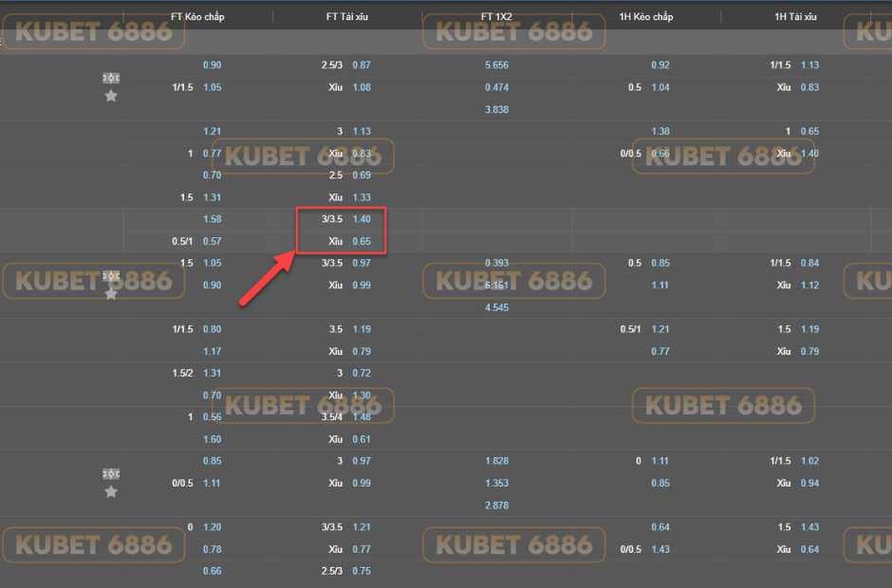
Task: Choose 1X2 odds 1.828
Action: (x=496, y=461)
